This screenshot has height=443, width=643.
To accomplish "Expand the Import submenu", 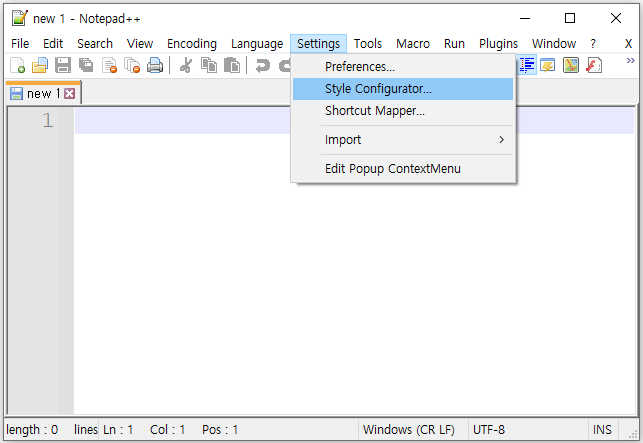I will click(403, 140).
